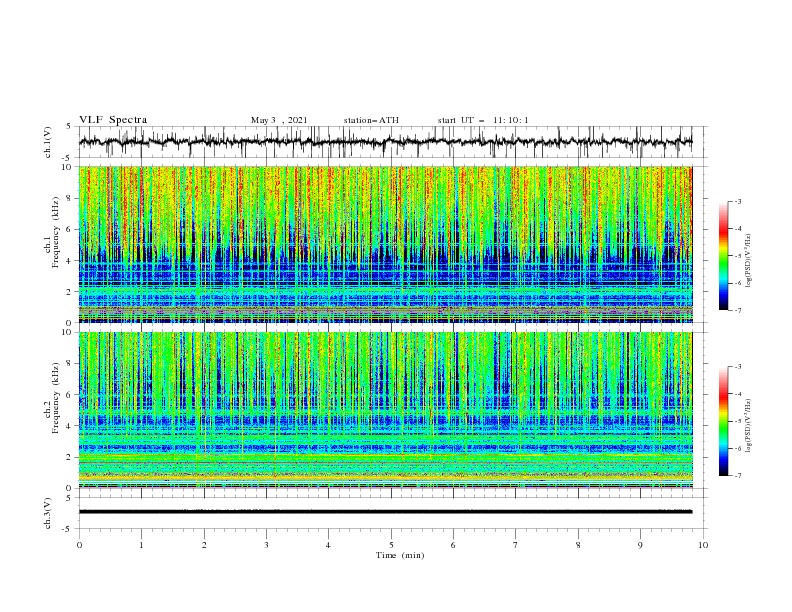Click the ch.1 voltage waveform trace
The height and width of the screenshot is (612, 792).
pyautogui.click(x=386, y=142)
